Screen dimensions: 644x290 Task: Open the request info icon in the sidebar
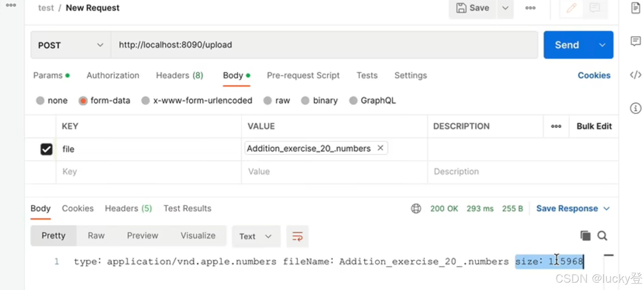[x=635, y=108]
